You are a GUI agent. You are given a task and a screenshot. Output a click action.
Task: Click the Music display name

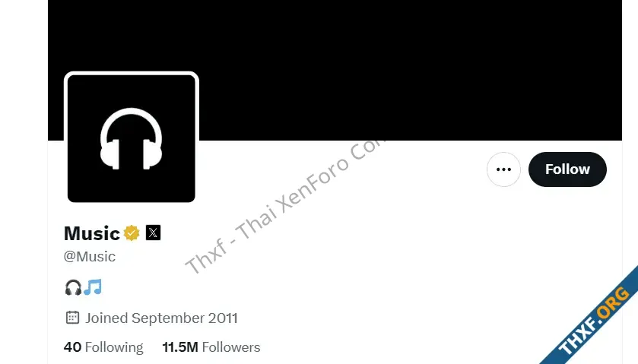coord(92,233)
